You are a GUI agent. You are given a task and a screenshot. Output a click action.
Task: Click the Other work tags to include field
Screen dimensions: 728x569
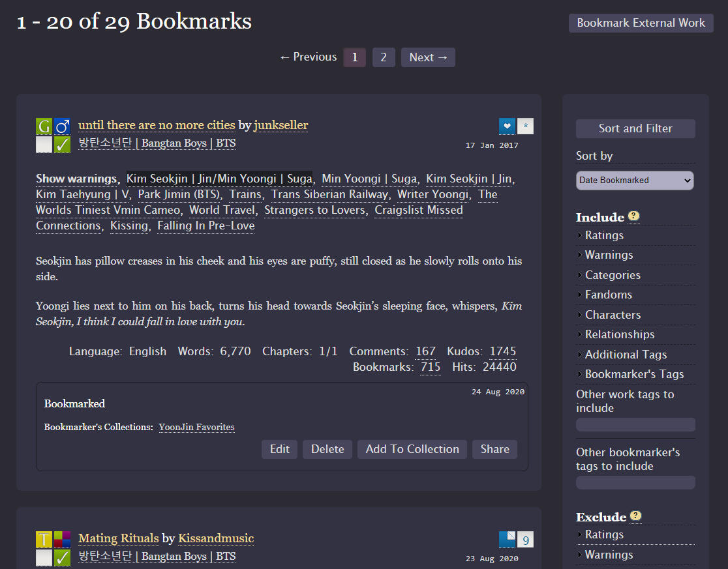click(x=635, y=424)
